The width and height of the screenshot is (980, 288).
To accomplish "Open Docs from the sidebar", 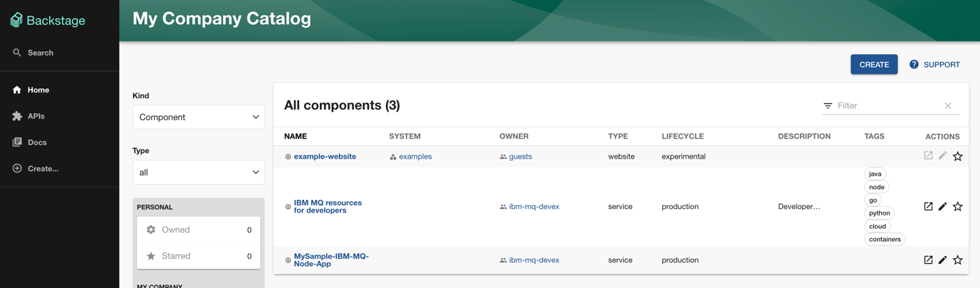I will 36,142.
